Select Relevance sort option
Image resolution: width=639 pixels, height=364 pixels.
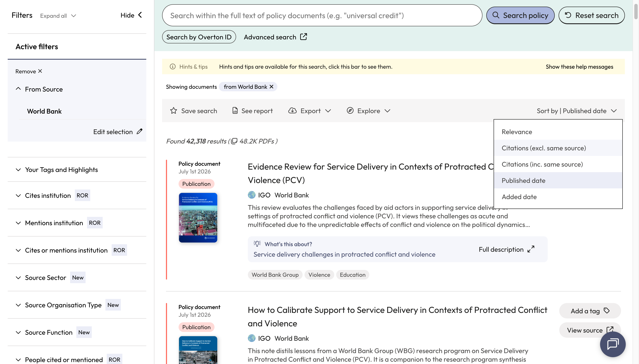pyautogui.click(x=558, y=132)
